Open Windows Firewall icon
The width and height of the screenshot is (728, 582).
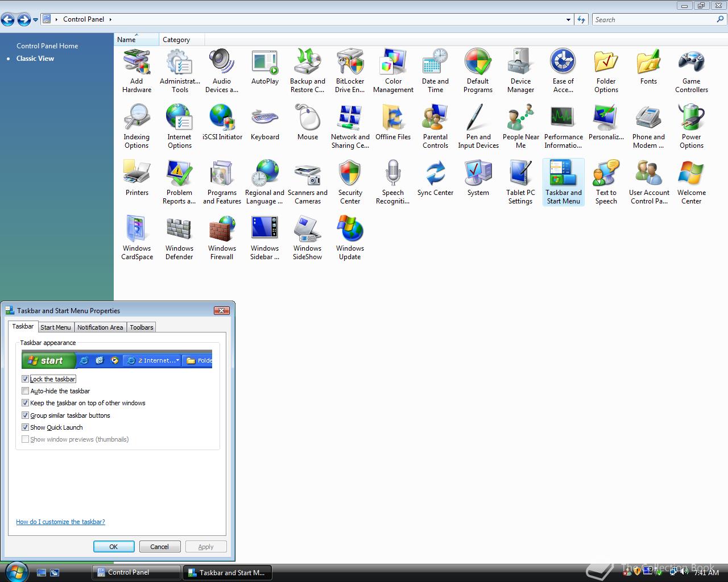222,238
